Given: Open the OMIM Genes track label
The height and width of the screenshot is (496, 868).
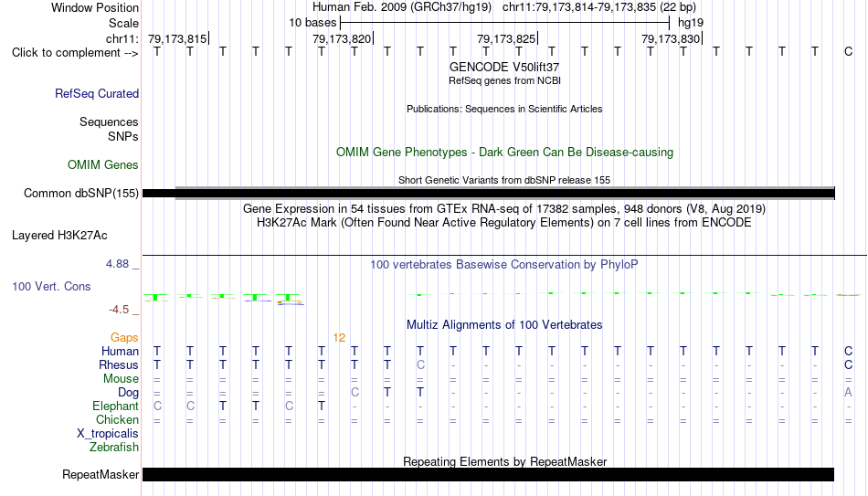Looking at the screenshot, I should [103, 165].
